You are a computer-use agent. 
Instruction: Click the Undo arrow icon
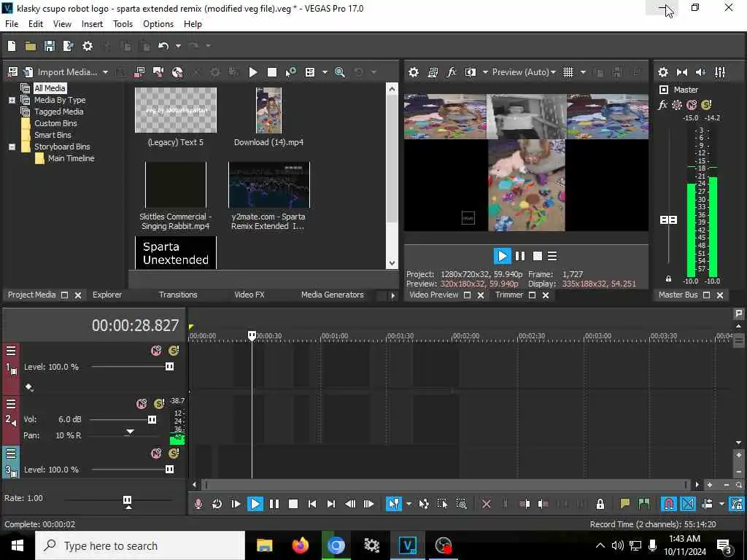[163, 46]
